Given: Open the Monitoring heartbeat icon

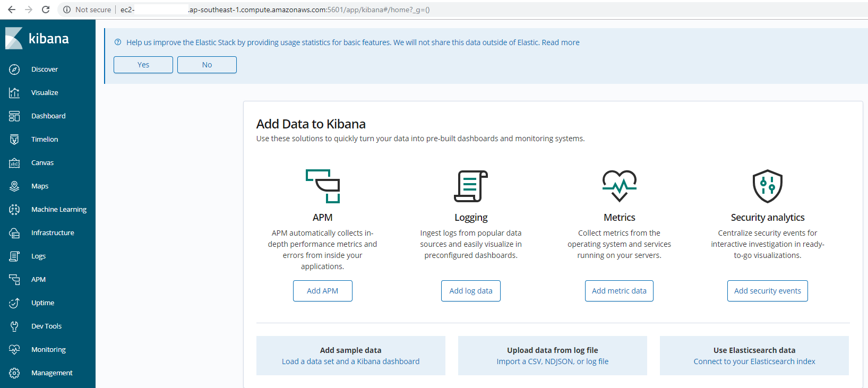Looking at the screenshot, I should [x=14, y=350].
